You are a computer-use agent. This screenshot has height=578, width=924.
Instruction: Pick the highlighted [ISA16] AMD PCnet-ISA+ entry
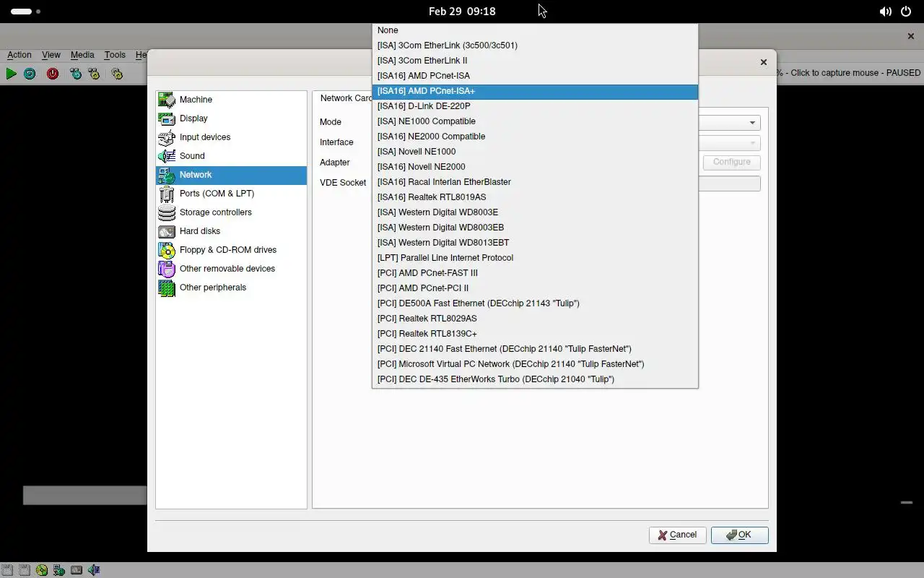(535, 91)
